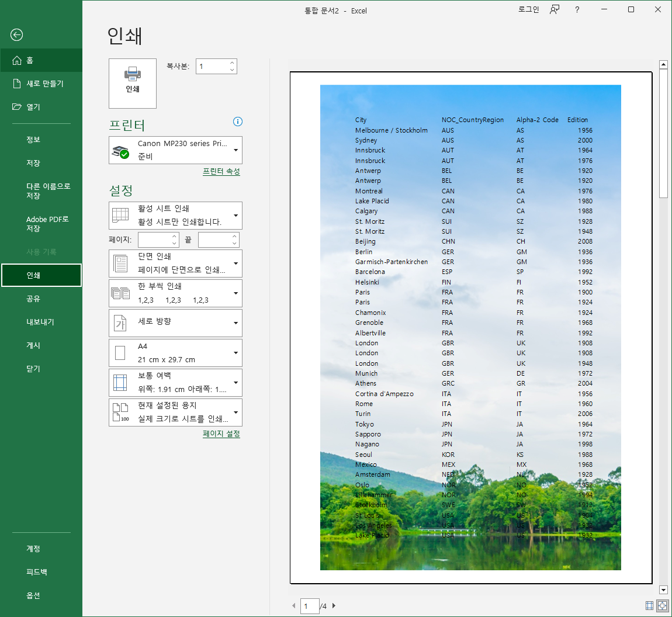This screenshot has height=617, width=672.
Task: Open the Canon MP230 printer dropdown
Action: tap(175, 150)
